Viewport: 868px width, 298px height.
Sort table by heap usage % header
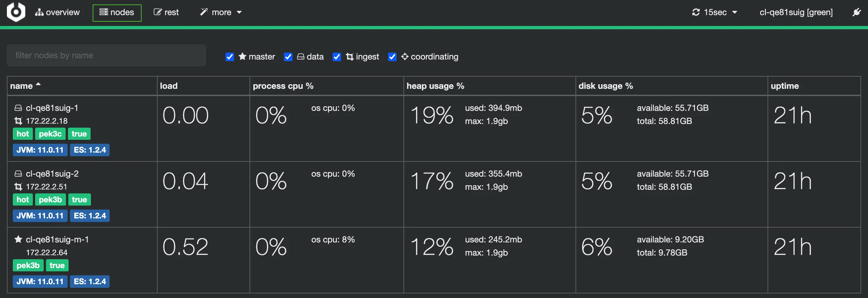click(435, 86)
